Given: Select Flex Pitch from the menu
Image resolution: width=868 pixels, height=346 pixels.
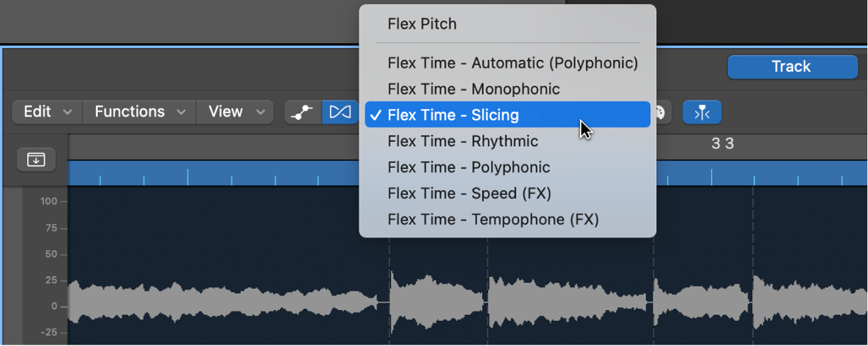Looking at the screenshot, I should point(422,24).
